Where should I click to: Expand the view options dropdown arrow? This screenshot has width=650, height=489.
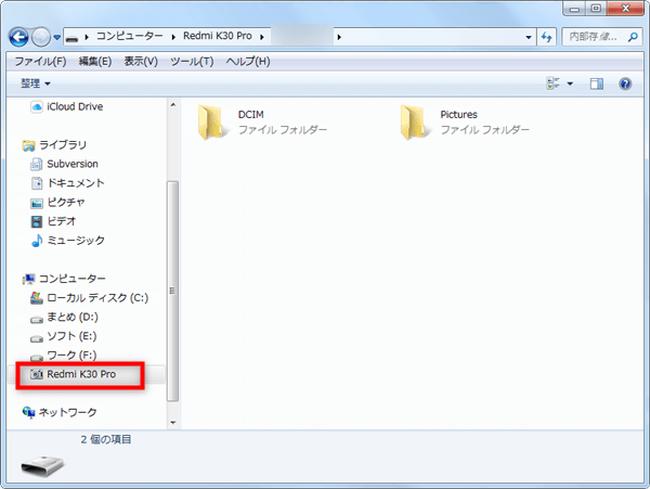click(x=571, y=84)
